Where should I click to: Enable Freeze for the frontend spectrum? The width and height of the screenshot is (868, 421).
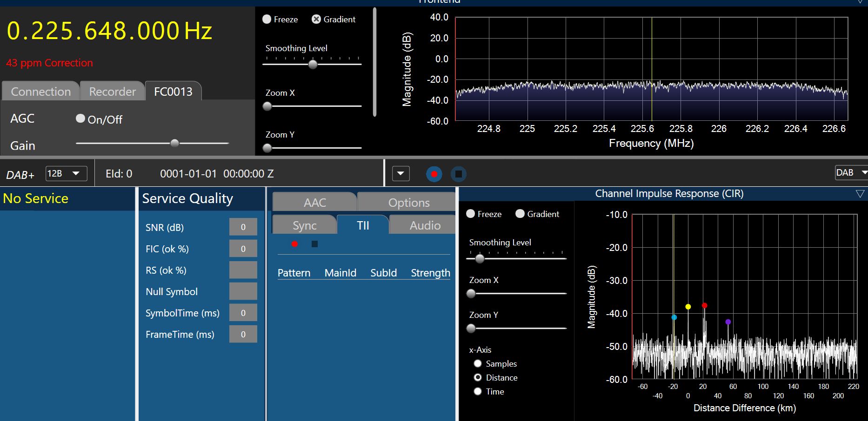click(x=267, y=19)
